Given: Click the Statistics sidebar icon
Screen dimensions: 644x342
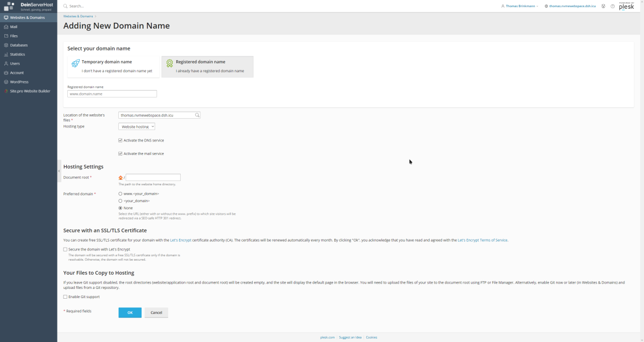Looking at the screenshot, I should pos(6,54).
